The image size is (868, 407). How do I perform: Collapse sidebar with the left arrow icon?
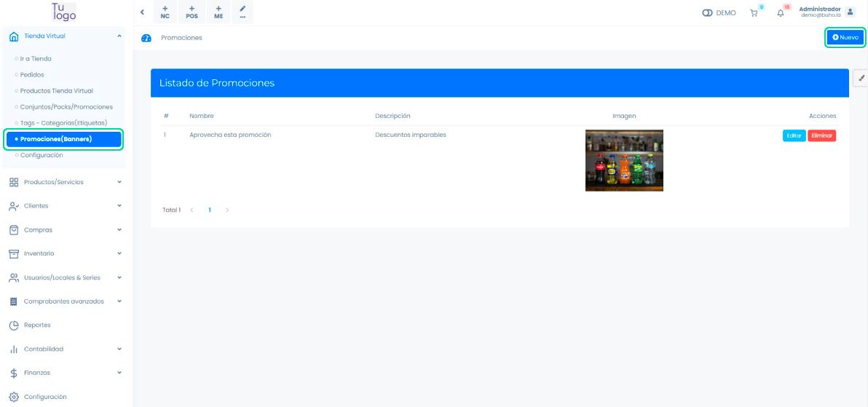142,12
